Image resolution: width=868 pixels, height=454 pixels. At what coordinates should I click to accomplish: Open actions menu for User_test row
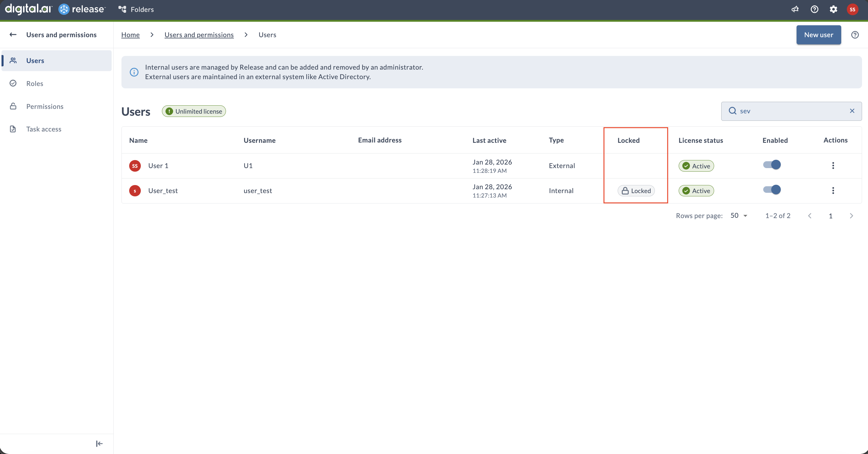coord(833,190)
